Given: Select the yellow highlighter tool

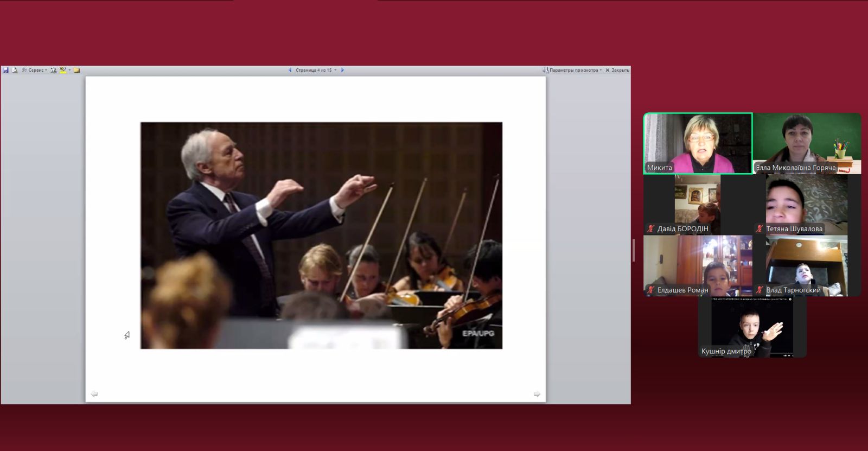Looking at the screenshot, I should pyautogui.click(x=63, y=70).
